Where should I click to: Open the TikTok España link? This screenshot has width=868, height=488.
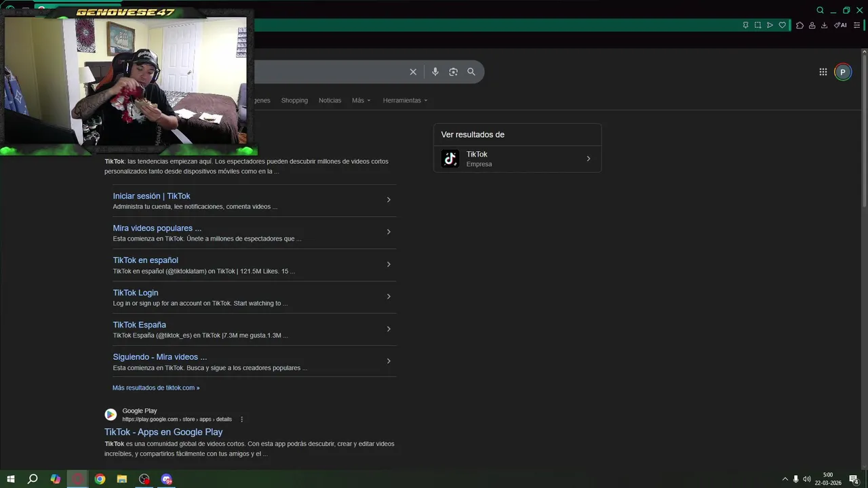139,325
